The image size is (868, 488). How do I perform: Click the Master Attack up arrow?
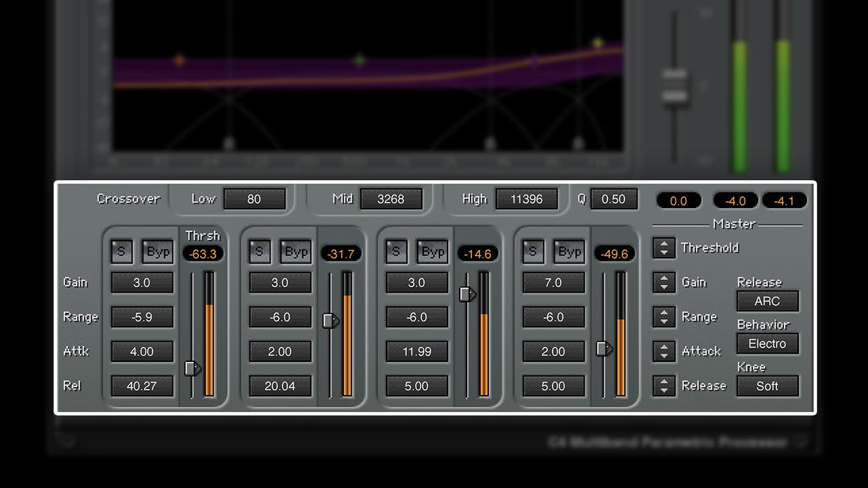pos(663,347)
